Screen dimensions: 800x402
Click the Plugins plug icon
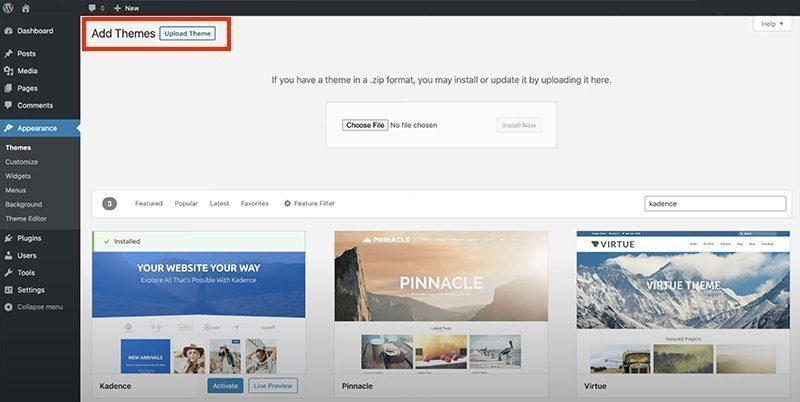(8, 238)
